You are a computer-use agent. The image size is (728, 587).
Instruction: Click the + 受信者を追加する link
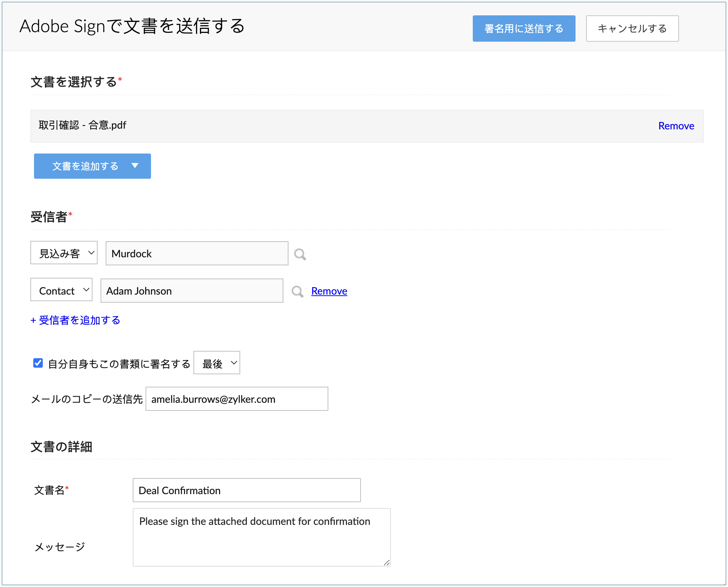point(75,320)
